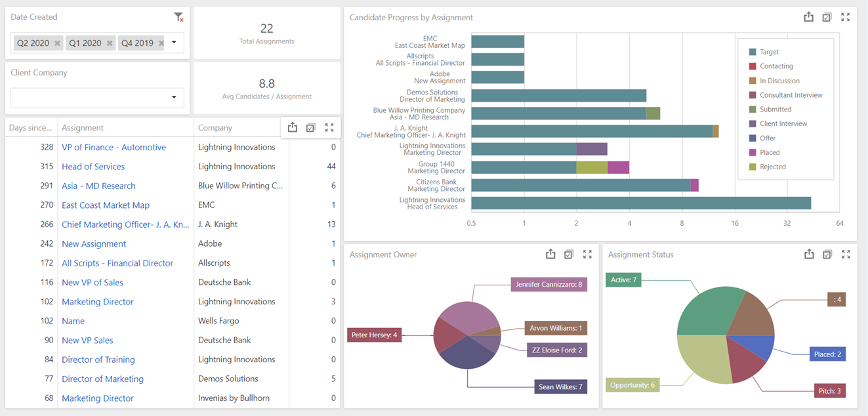Screen dimensions: 868x416
Task: Remove the Q4 2019 filter tag
Action: (161, 43)
